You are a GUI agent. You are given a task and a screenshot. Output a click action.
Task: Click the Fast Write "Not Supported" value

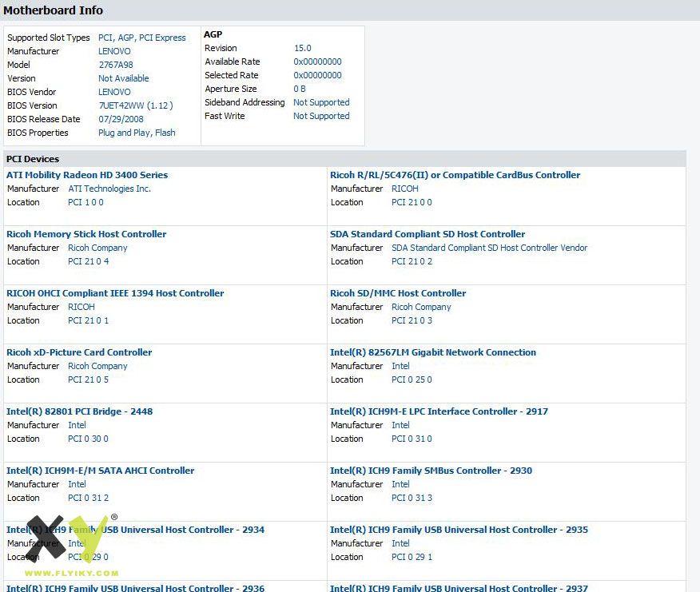(x=321, y=116)
